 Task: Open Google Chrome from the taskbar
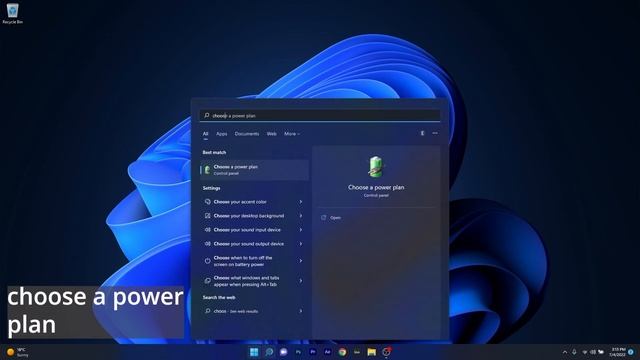pyautogui.click(x=342, y=352)
